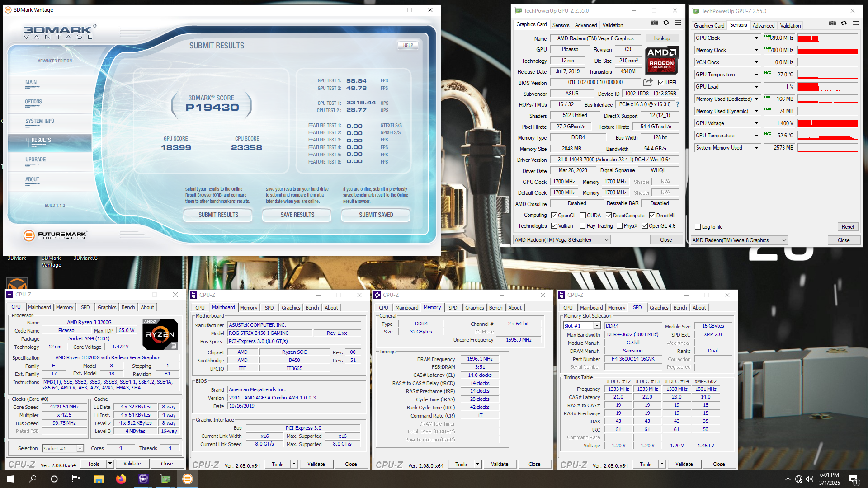
Task: Click the Ryzen logo in CPU-Z
Action: click(160, 334)
